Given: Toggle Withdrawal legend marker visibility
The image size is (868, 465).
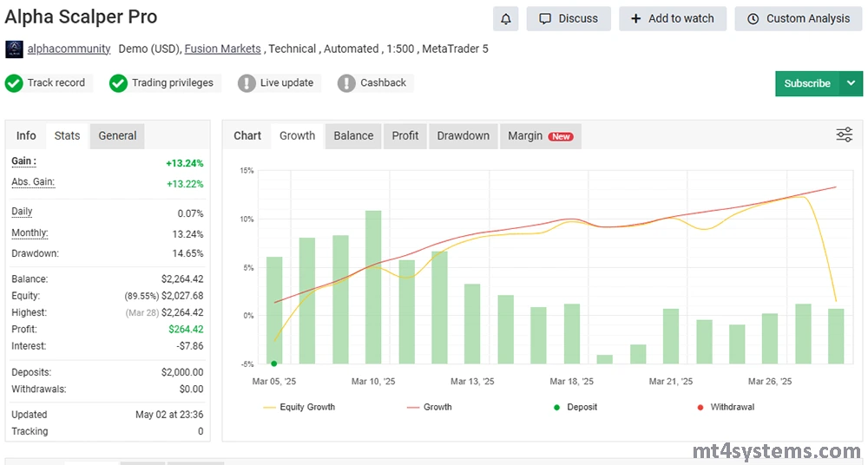Looking at the screenshot, I should pos(725,407).
